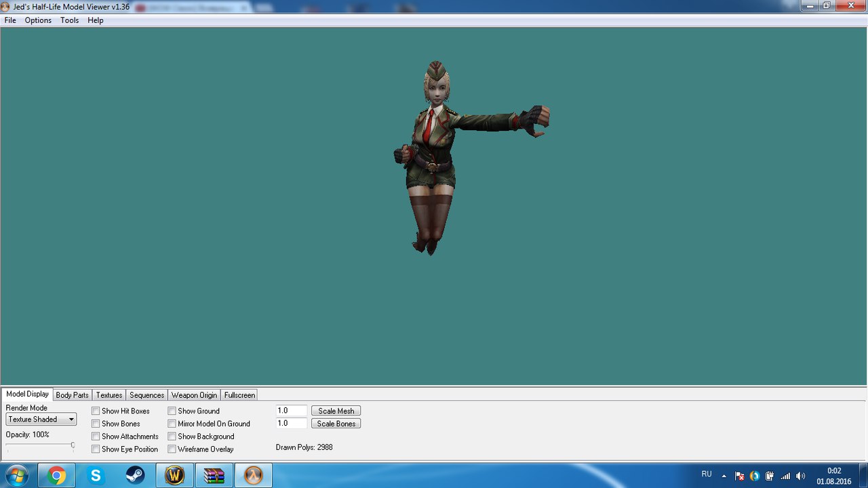This screenshot has height=488, width=868.
Task: Enable Show Ground
Action: click(x=172, y=411)
